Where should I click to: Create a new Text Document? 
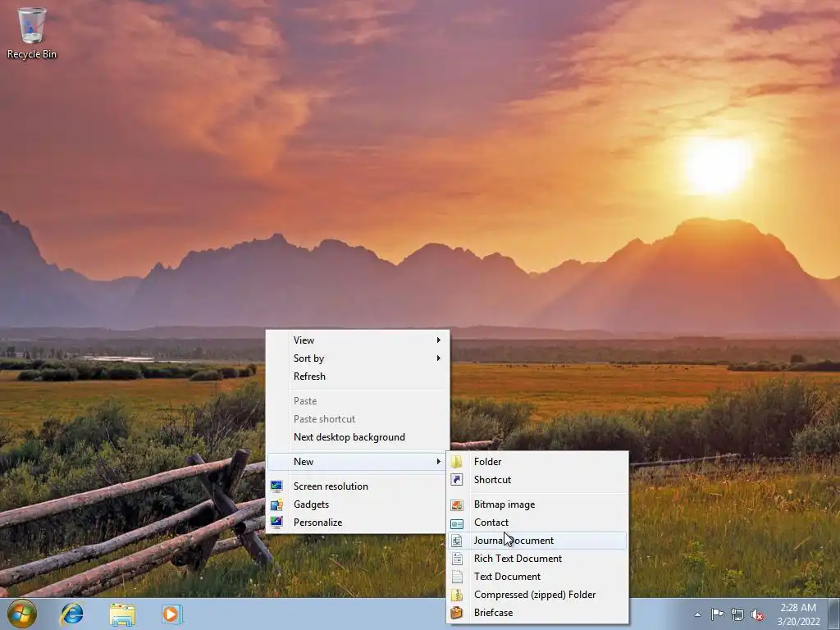[537, 577]
